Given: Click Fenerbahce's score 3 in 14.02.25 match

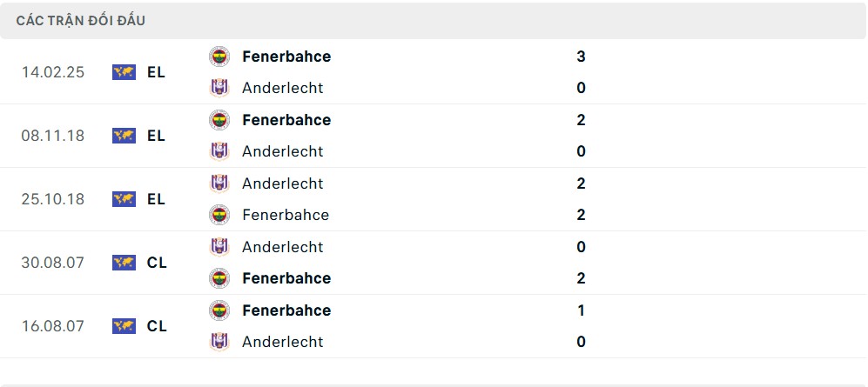Looking at the screenshot, I should click(581, 57).
